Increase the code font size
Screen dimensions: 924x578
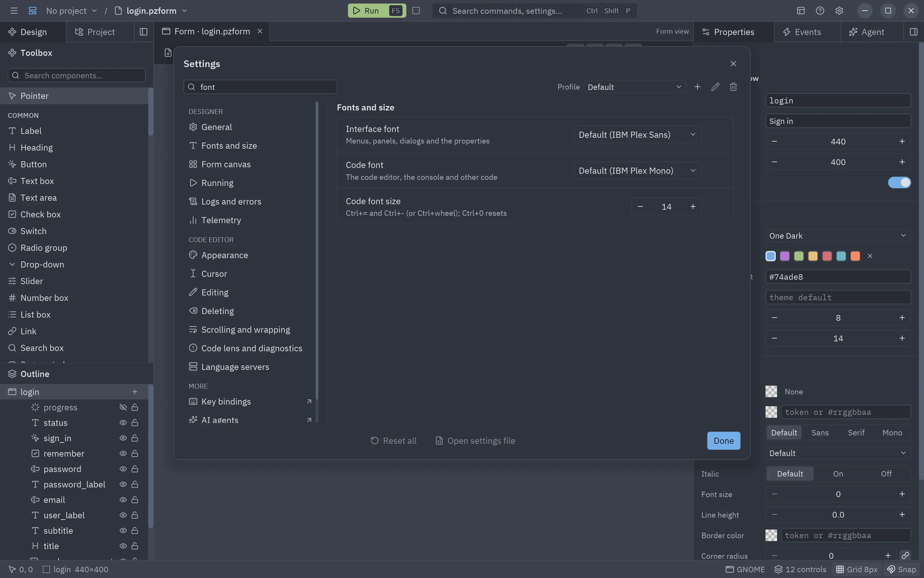pos(693,206)
